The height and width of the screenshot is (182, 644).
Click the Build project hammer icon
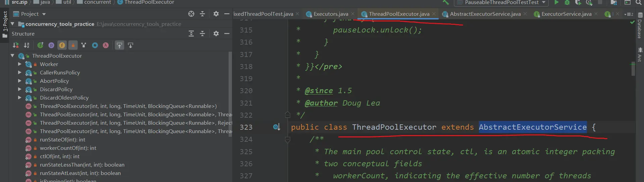(446, 2)
